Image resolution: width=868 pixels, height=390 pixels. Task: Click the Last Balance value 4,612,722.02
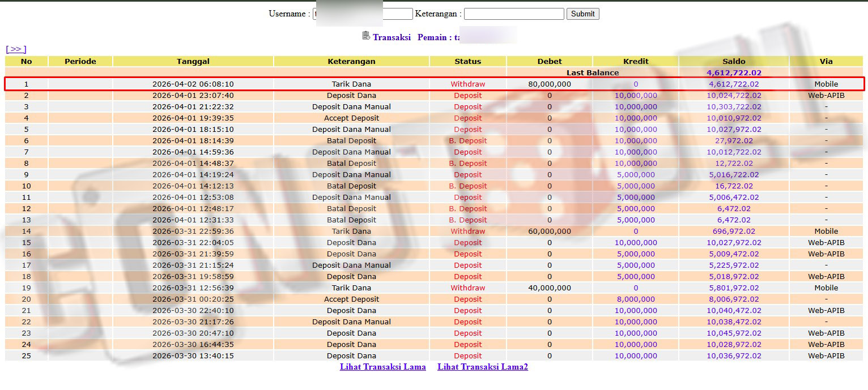734,72
